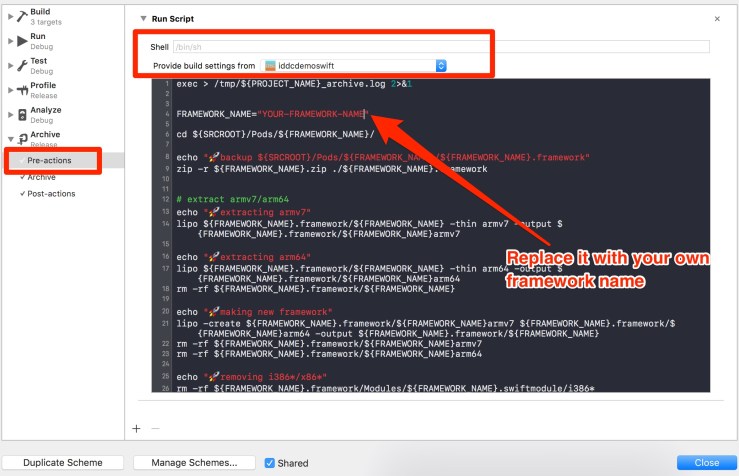The image size is (739, 476).
Task: Click the Archive icon in sidebar
Action: coord(21,139)
